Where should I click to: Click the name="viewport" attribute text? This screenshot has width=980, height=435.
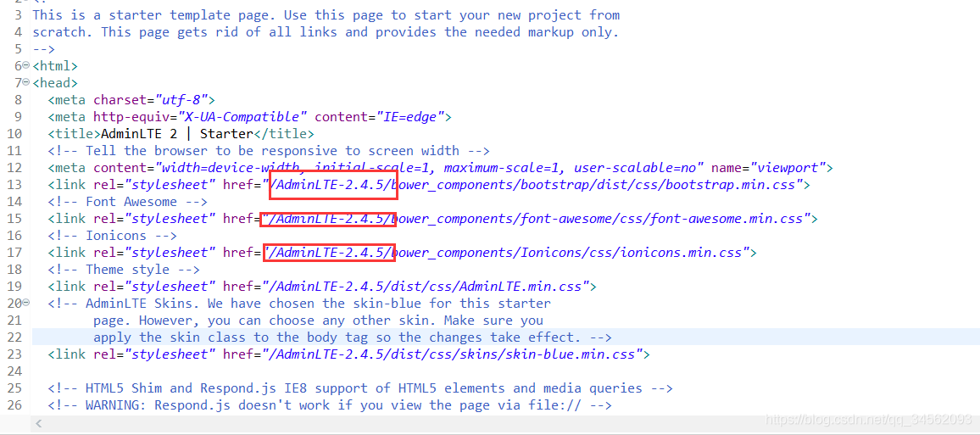[768, 168]
